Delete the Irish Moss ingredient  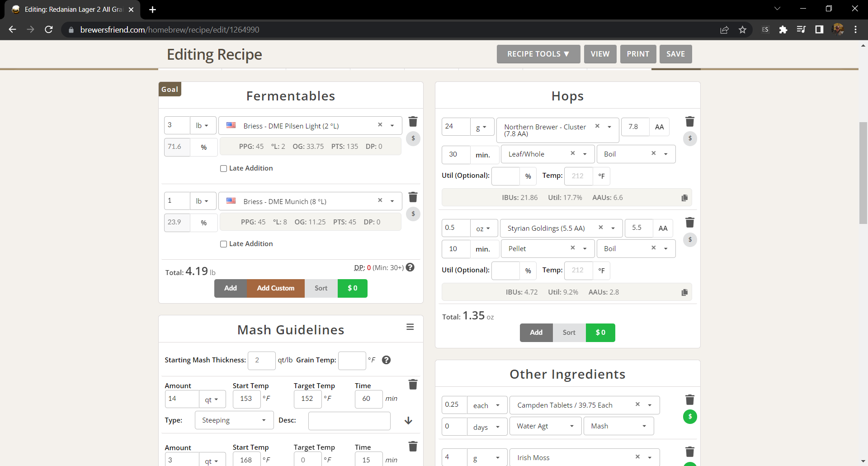coord(689,452)
